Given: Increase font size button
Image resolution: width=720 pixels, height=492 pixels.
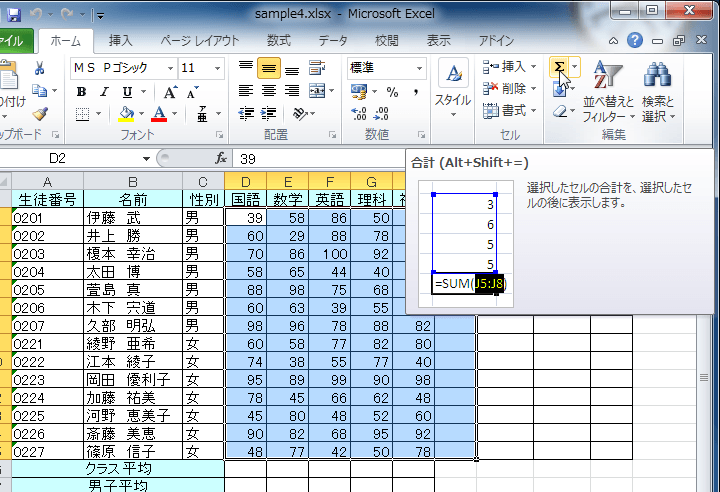Looking at the screenshot, I should [170, 92].
